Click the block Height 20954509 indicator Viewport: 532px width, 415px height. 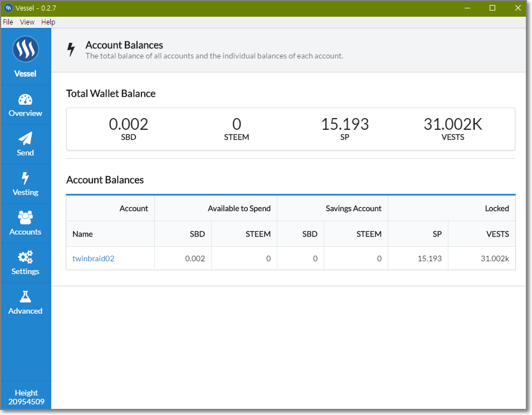[26, 397]
